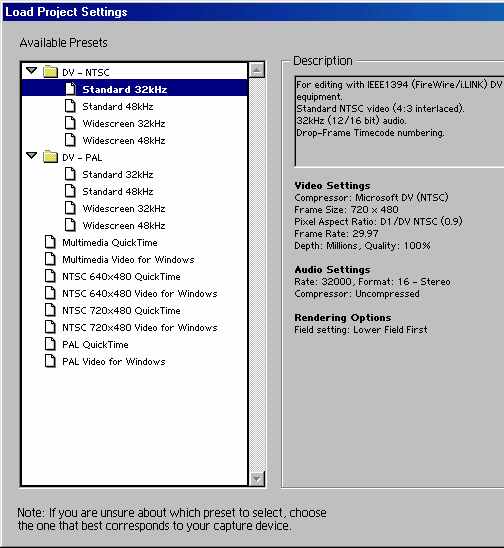Click the NTSC 720x480 QuickTime file icon
504x548 pixels.
pos(50,310)
